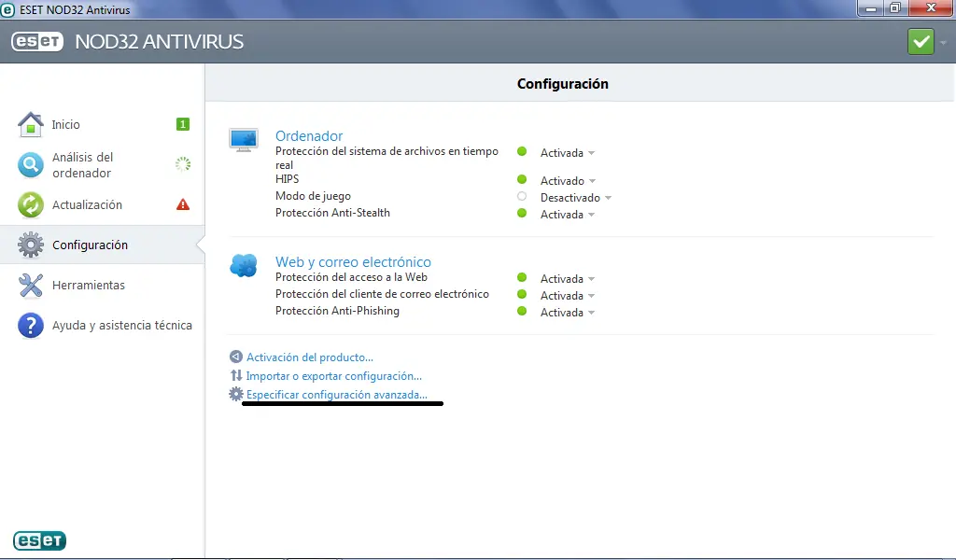
Task: Click Protección del acceso a la Web text
Action: 351,277
